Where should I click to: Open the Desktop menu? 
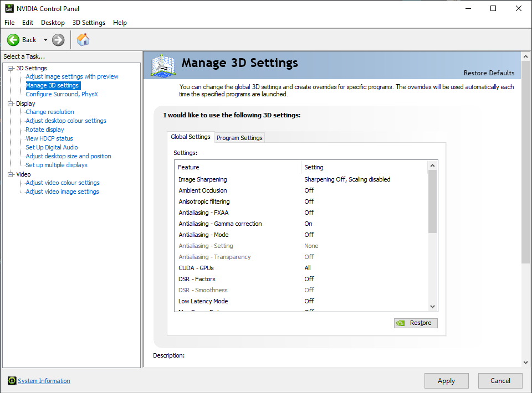coord(53,23)
